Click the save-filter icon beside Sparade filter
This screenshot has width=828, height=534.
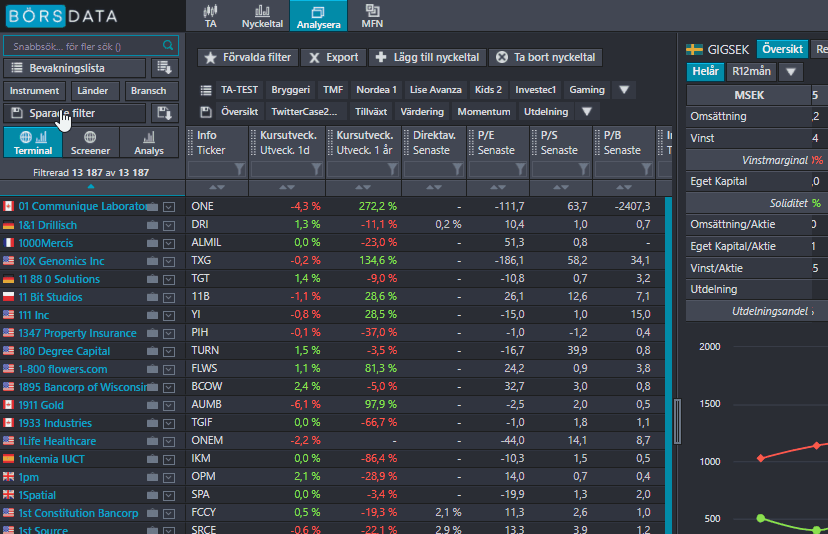(x=164, y=113)
